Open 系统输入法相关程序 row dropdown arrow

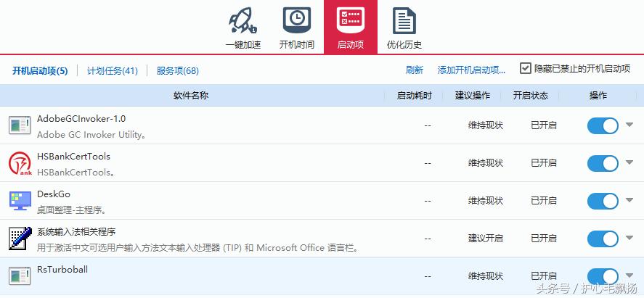pyautogui.click(x=629, y=238)
